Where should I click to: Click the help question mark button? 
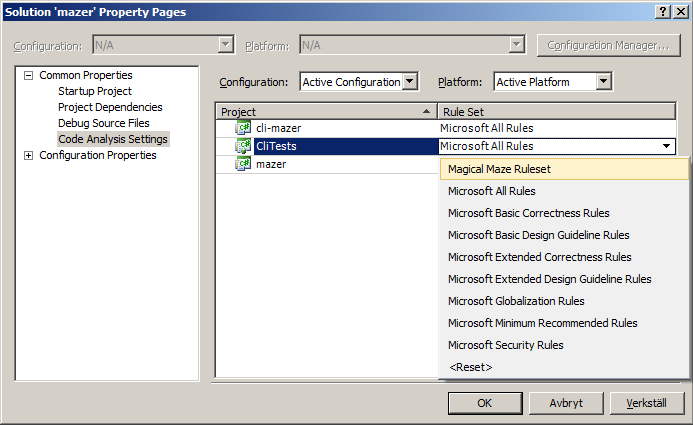coord(663,11)
